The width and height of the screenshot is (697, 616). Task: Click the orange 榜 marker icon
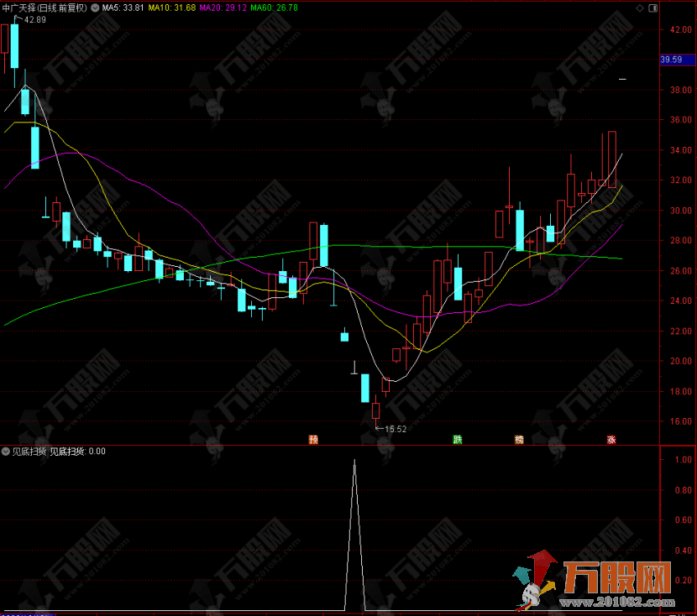[x=519, y=439]
